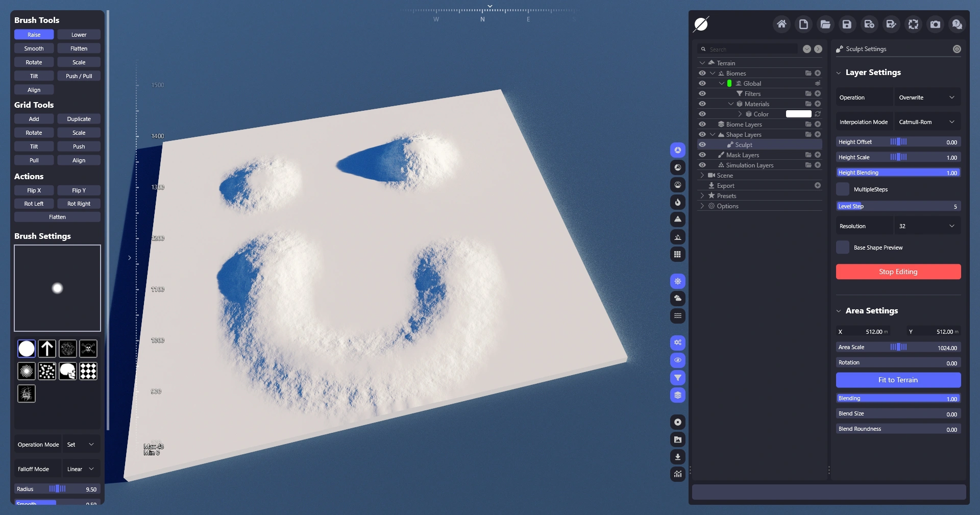Screen dimensions: 980x515
Task: Adjust the Height Blending slider
Action: [x=898, y=173]
